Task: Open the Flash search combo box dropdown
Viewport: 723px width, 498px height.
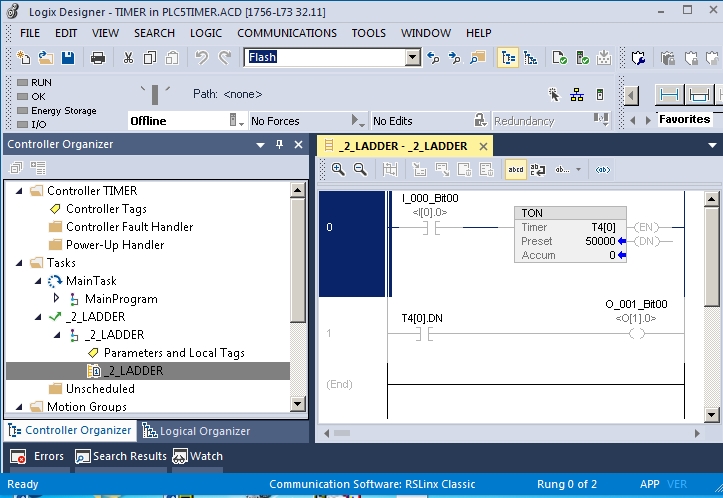Action: pos(412,58)
